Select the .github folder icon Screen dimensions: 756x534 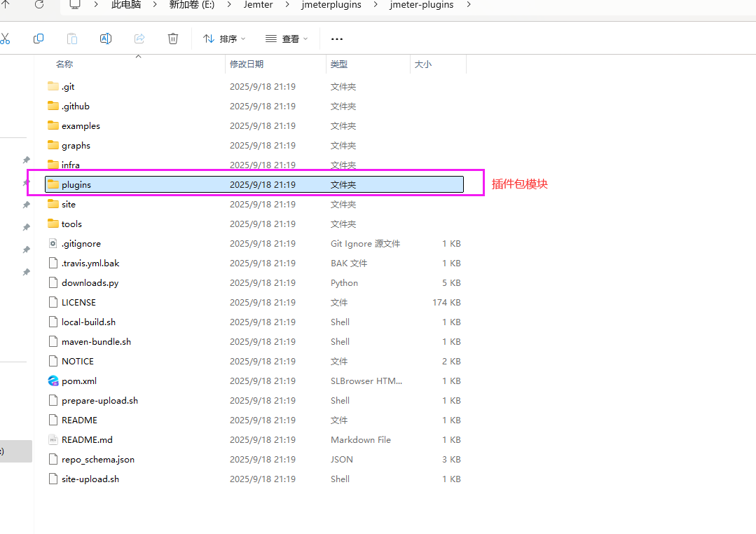[53, 106]
